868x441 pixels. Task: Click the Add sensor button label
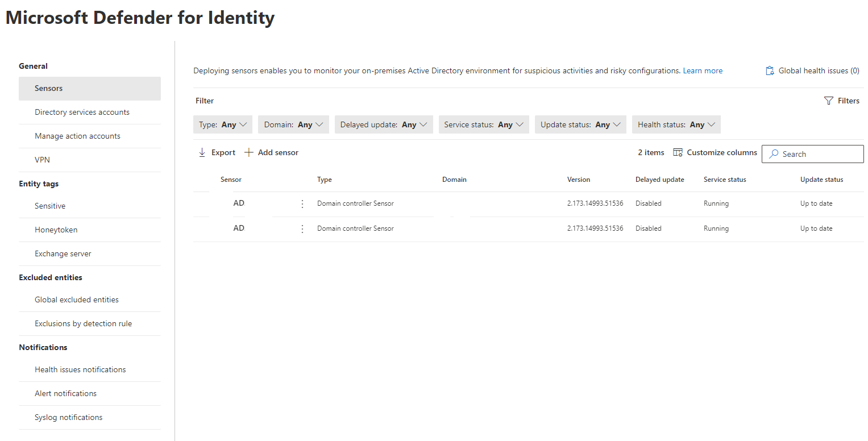pos(278,152)
